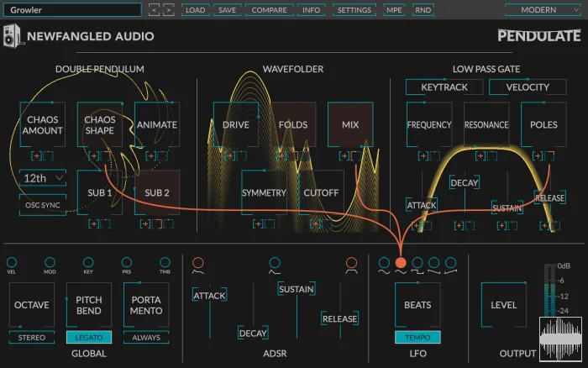The width and height of the screenshot is (588, 368).
Task: Toggle the OSC SYNC switch
Action: pyautogui.click(x=42, y=205)
